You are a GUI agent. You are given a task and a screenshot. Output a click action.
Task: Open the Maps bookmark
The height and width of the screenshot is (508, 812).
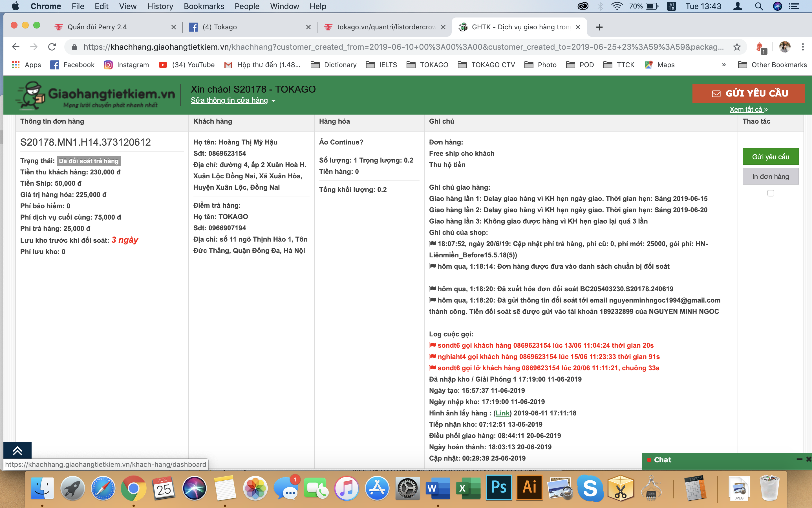(660, 65)
